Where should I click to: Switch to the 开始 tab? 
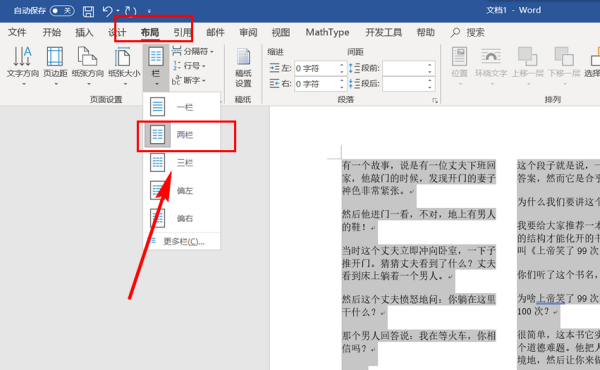click(x=52, y=33)
